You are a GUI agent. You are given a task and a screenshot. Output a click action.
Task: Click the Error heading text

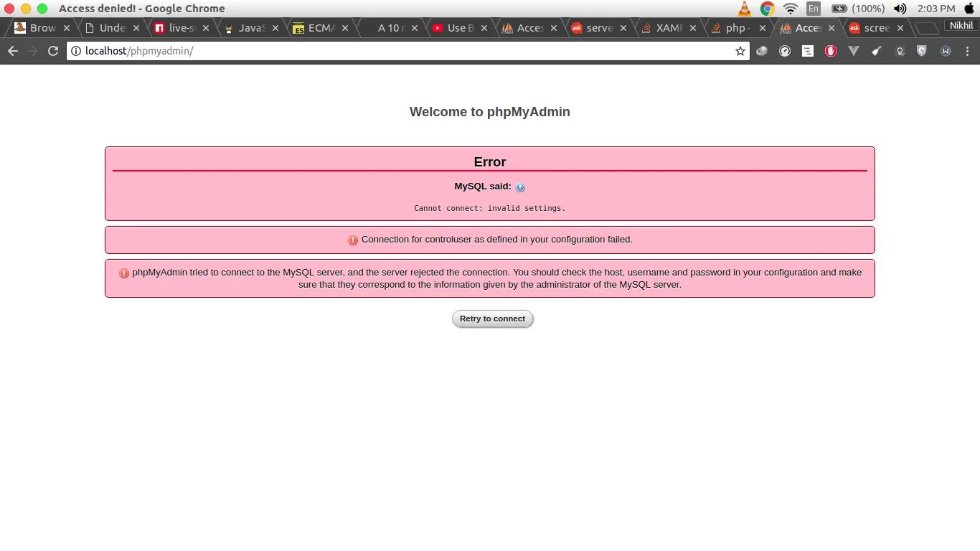click(x=490, y=162)
